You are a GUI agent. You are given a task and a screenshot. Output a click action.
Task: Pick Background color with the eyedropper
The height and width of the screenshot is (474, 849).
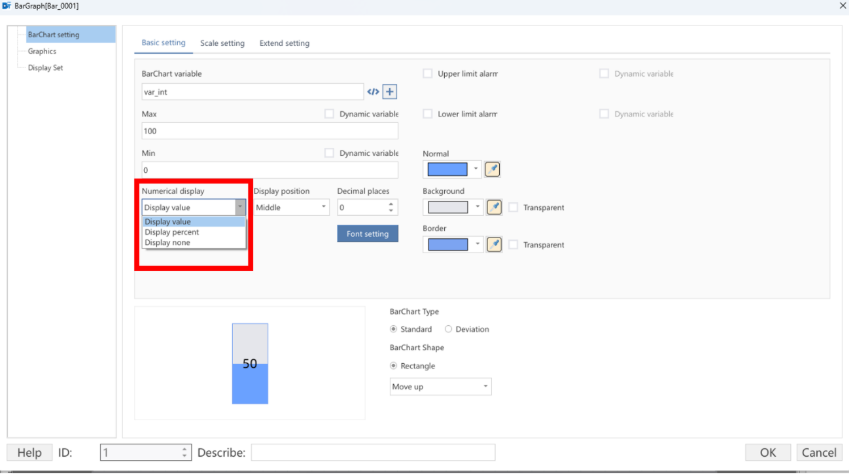(x=494, y=207)
